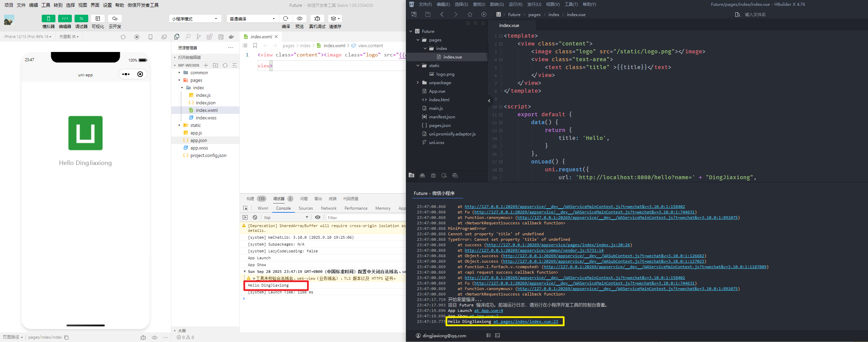
Task: Click the pages/index/index.vue:23 console link
Action: [x=525, y=321]
